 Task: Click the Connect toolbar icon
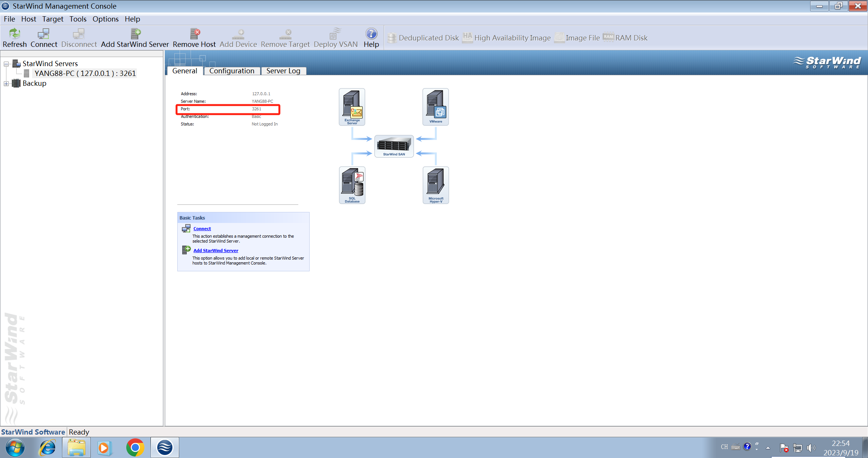click(44, 37)
